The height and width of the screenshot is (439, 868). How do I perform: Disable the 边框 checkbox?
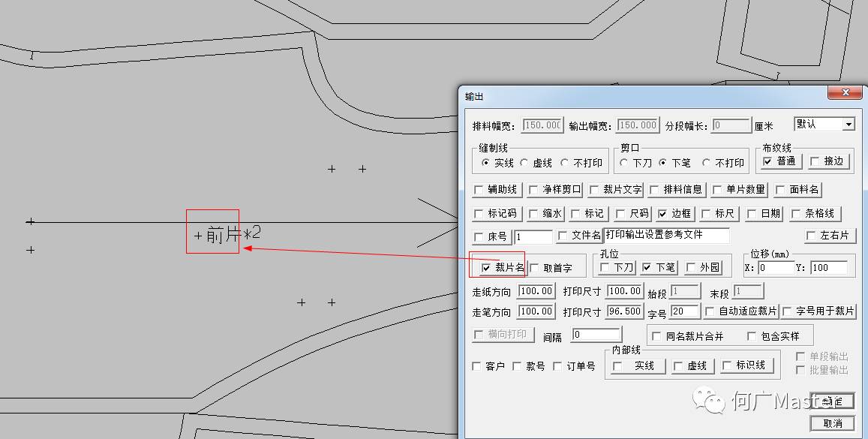[x=662, y=214]
